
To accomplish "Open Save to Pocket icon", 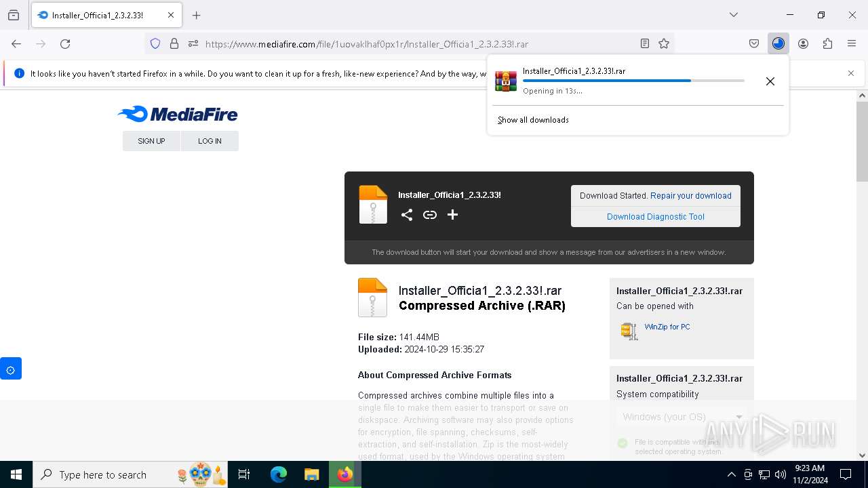I will pyautogui.click(x=754, y=43).
